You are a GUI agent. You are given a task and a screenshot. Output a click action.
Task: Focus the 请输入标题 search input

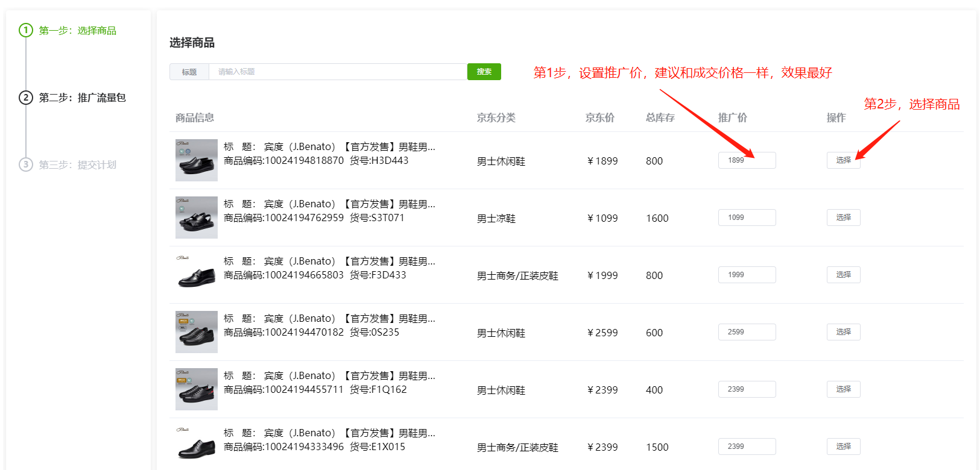pyautogui.click(x=338, y=72)
